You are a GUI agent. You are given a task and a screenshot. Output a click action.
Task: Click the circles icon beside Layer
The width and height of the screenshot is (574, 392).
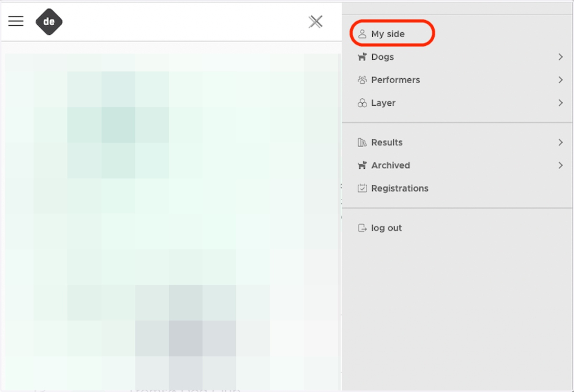pyautogui.click(x=362, y=103)
